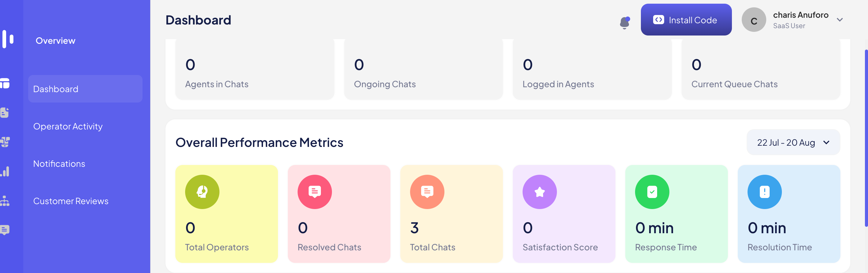Click the pink Resolved Chats icon
Screen dimensions: 868x273
[314, 192]
